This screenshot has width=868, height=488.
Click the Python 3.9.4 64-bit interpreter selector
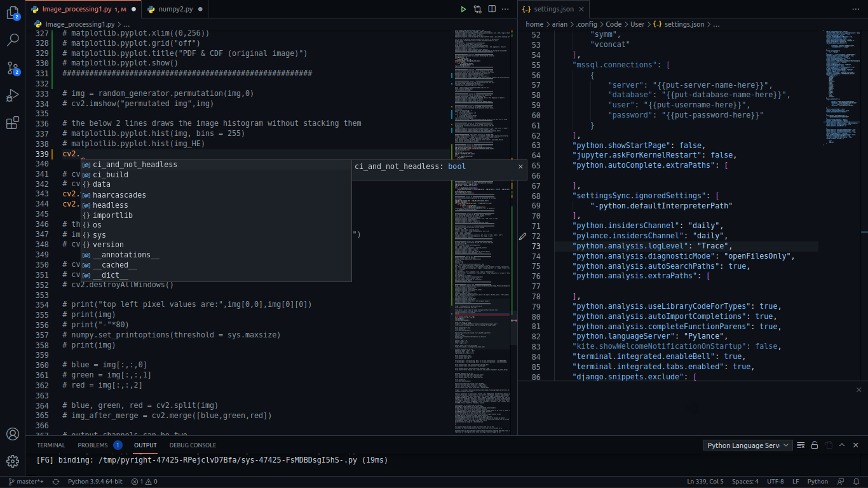coord(95,482)
